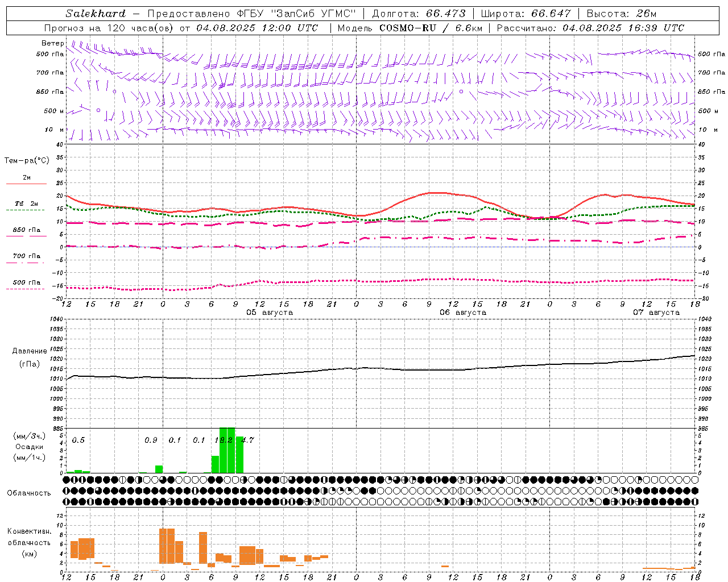
Task: Click the dashed '850 гПа' temperature legend line
Action: [26, 235]
